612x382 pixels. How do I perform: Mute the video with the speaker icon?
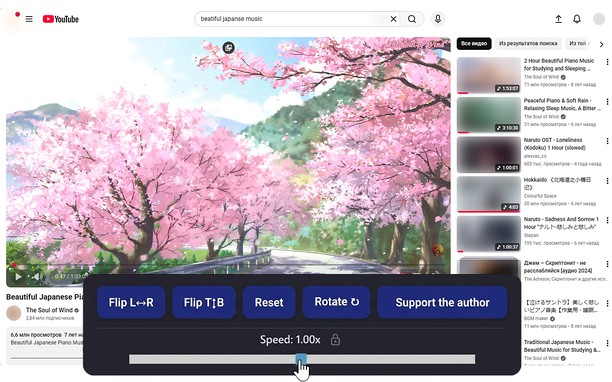[37, 277]
